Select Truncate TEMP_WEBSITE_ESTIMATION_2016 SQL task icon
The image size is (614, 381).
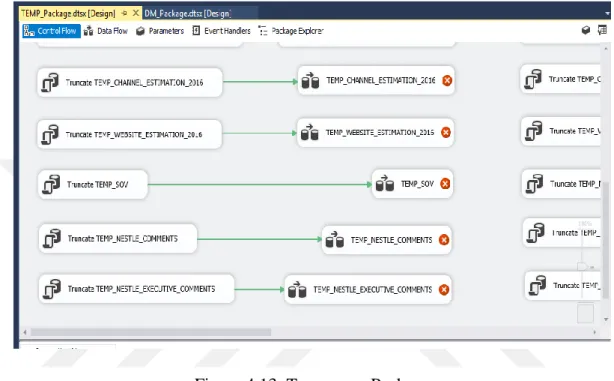point(50,135)
